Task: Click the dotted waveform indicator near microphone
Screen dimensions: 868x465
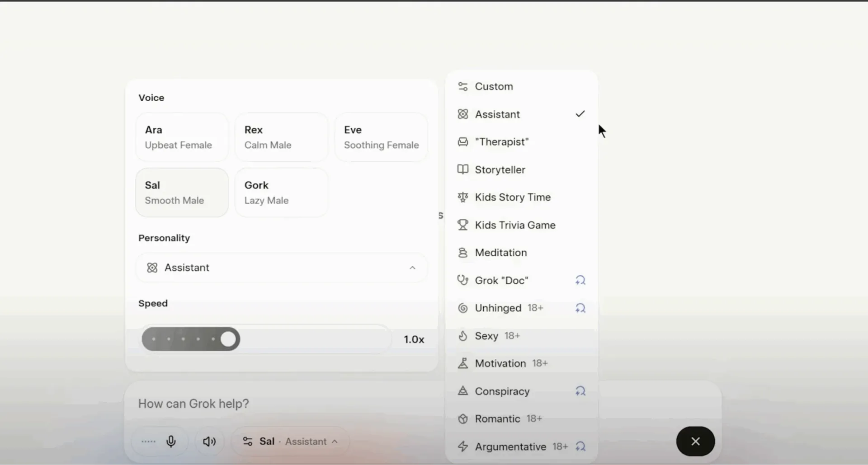Action: 148,442
